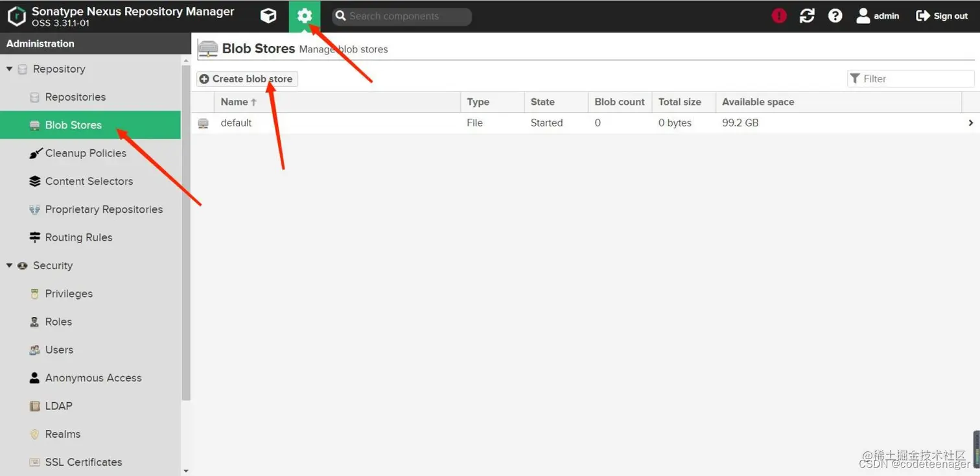The height and width of the screenshot is (476, 980).
Task: Open Content Selectors
Action: coord(89,181)
